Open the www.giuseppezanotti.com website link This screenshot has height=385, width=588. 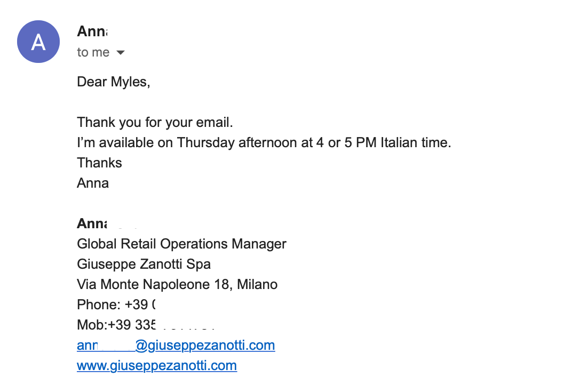157,365
